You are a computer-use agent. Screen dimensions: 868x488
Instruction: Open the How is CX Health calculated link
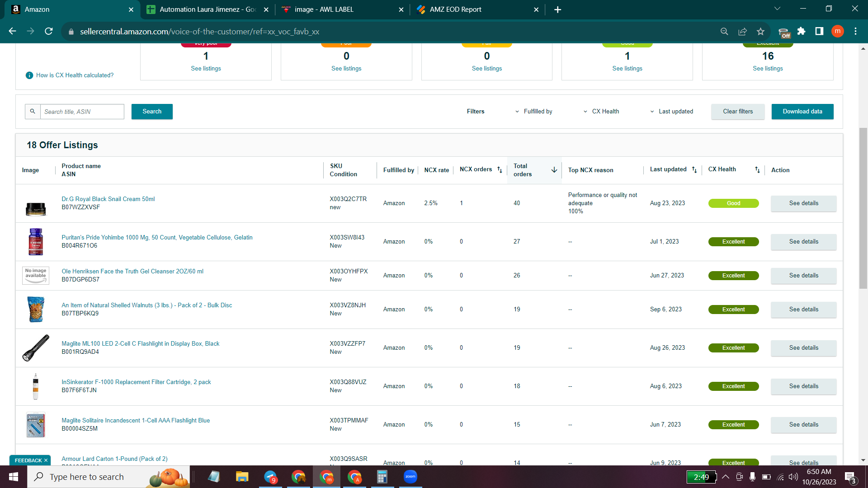tap(75, 75)
